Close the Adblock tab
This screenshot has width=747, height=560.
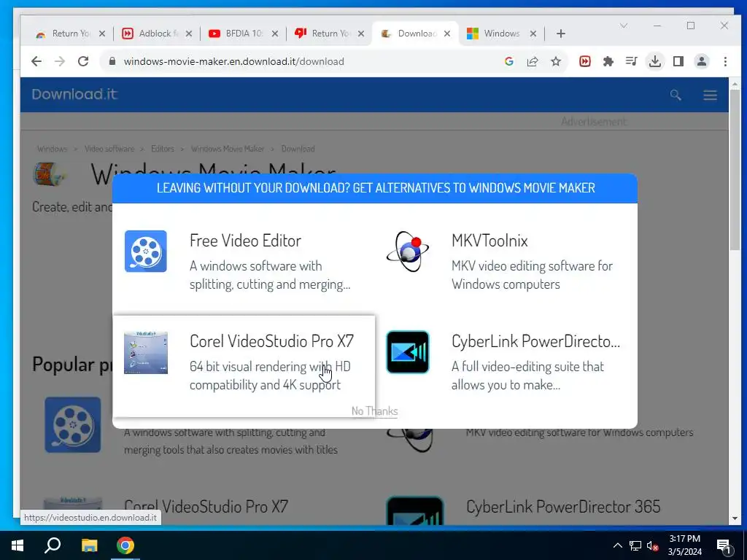tap(189, 34)
